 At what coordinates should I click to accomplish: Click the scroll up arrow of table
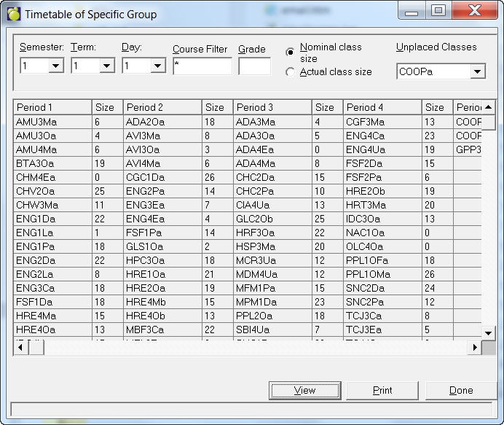pos(488,107)
